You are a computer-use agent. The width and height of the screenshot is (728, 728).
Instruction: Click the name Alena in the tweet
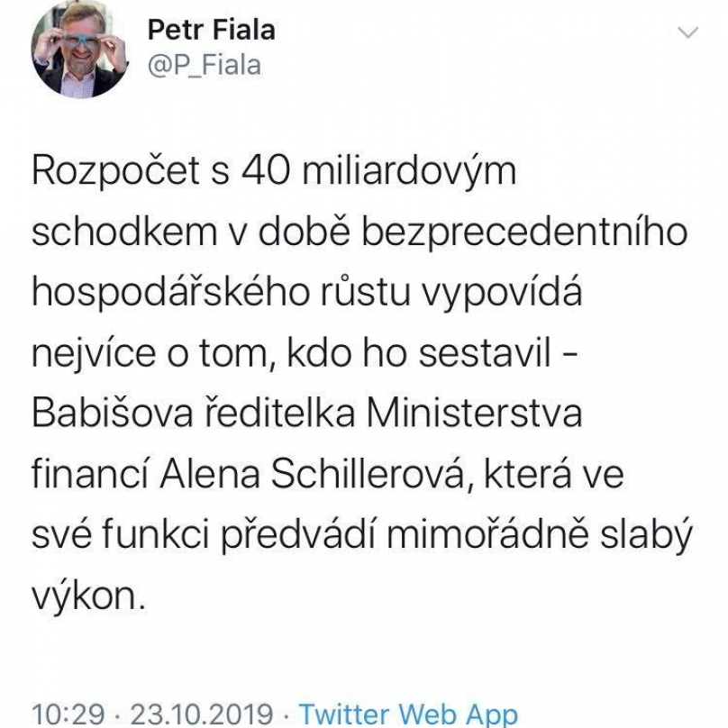[209, 474]
